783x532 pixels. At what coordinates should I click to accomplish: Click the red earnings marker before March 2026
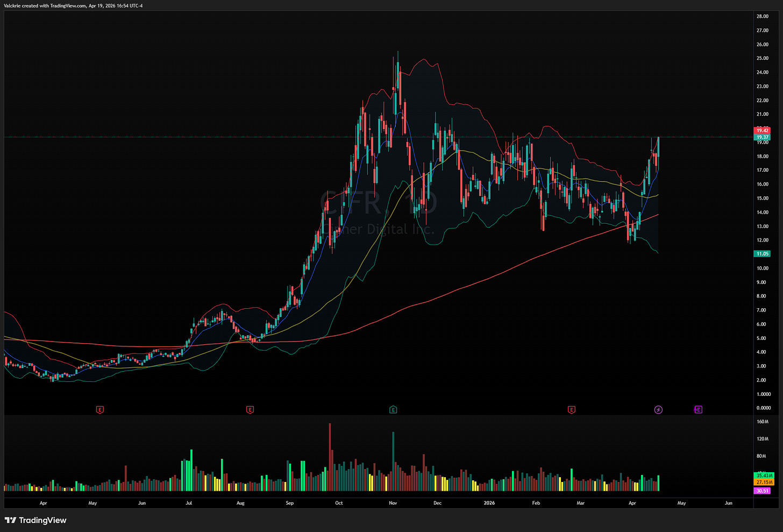point(571,410)
